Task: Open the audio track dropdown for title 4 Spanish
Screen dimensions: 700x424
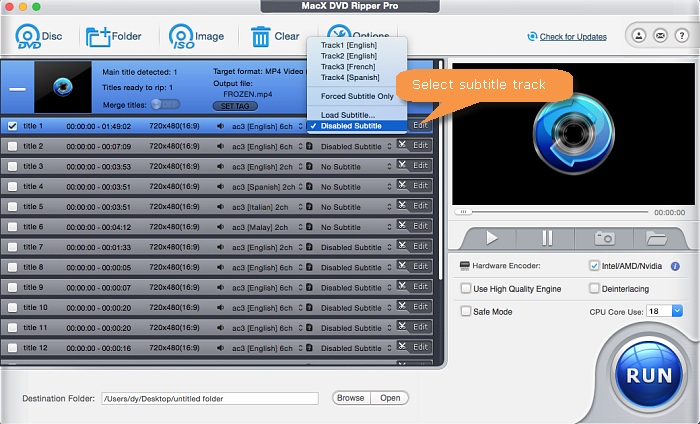Action: point(267,187)
